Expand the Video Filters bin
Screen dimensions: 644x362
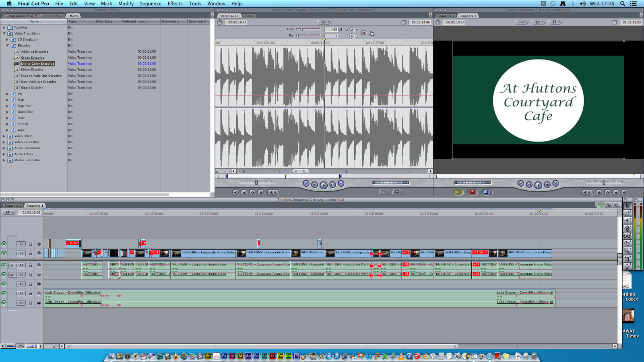4,136
